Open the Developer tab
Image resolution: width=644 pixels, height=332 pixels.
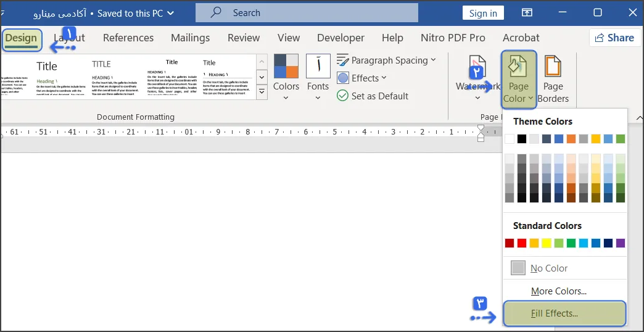(341, 38)
